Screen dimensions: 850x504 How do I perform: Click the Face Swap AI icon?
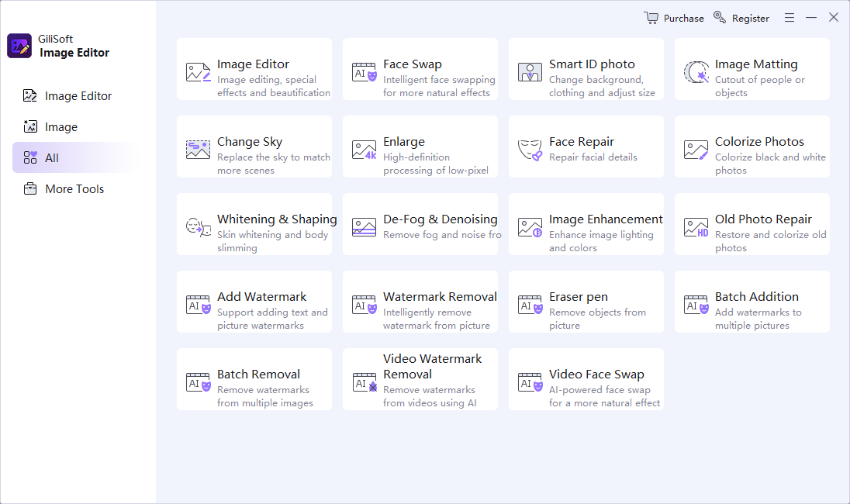pyautogui.click(x=365, y=72)
